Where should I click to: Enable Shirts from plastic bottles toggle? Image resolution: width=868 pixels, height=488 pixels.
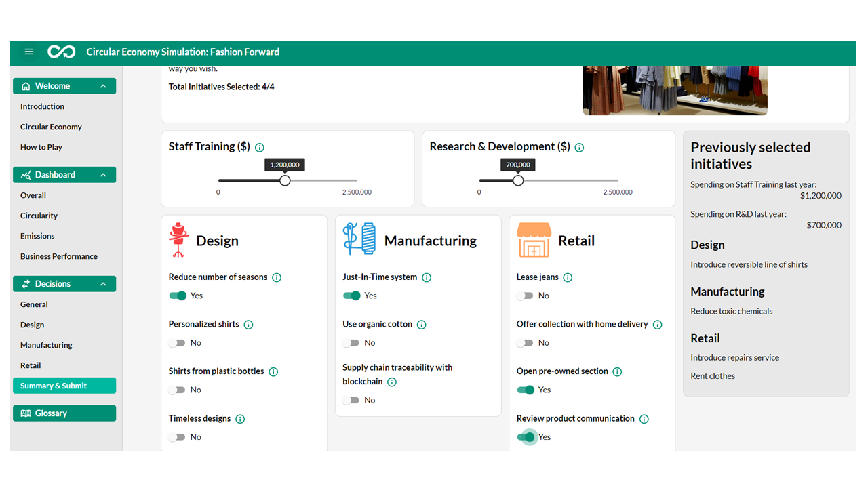[178, 390]
